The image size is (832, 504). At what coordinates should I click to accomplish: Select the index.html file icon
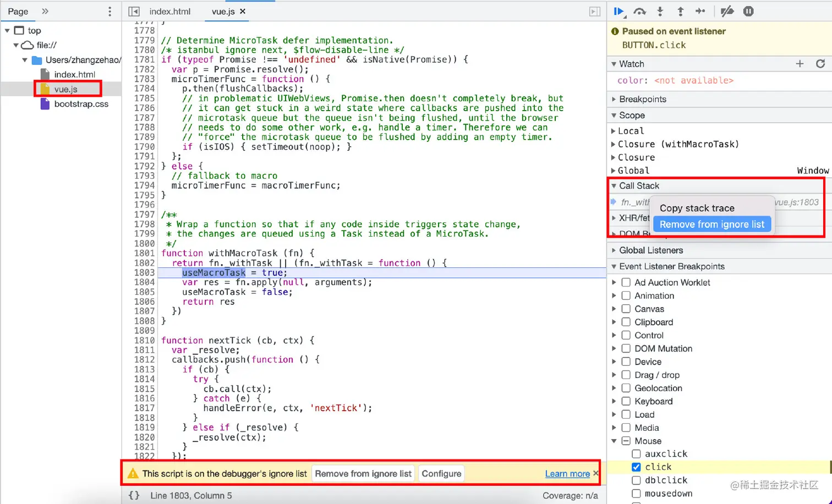click(45, 74)
